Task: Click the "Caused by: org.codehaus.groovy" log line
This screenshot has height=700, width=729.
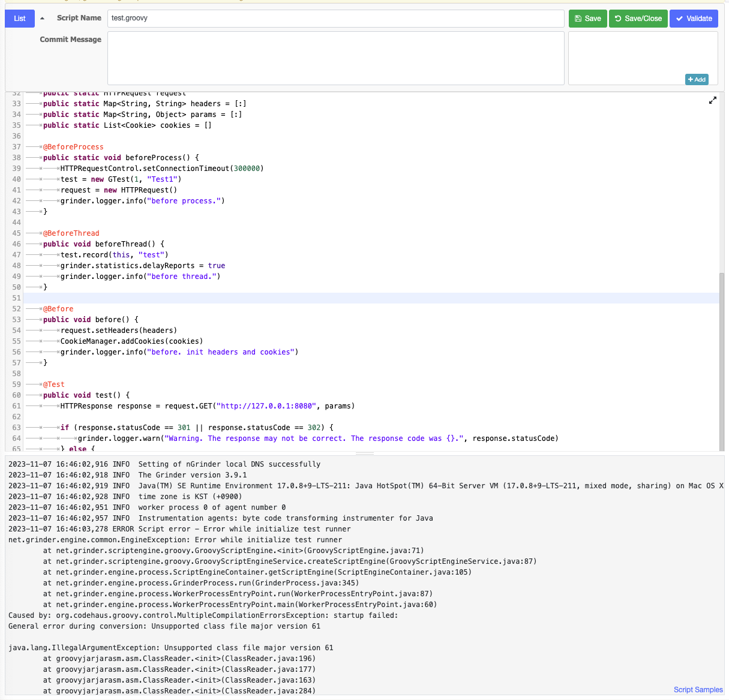Action: (x=203, y=615)
